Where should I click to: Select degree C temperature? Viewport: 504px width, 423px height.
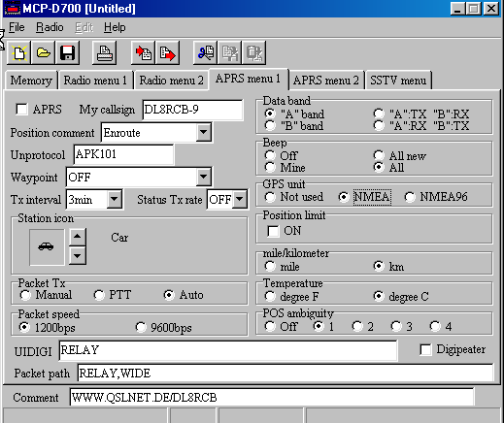tap(379, 296)
